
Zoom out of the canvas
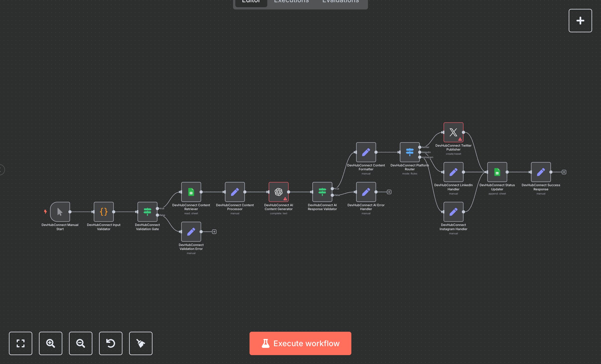[x=81, y=343]
